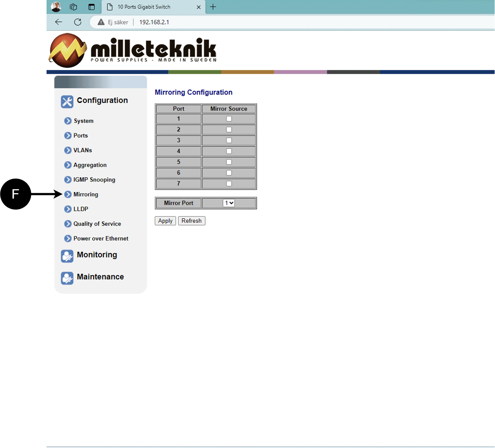The width and height of the screenshot is (495, 448).
Task: Click the arrow icon next to VLANs
Action: click(68, 150)
